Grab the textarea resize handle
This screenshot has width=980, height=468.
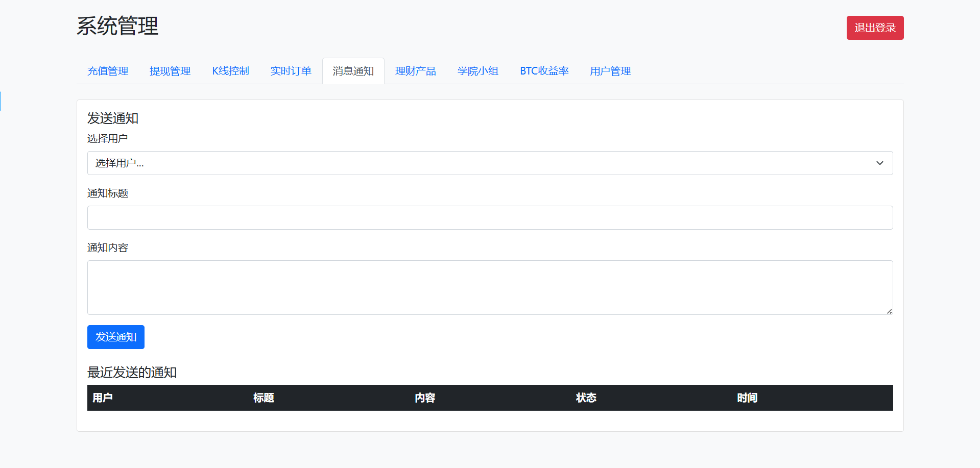point(889,311)
